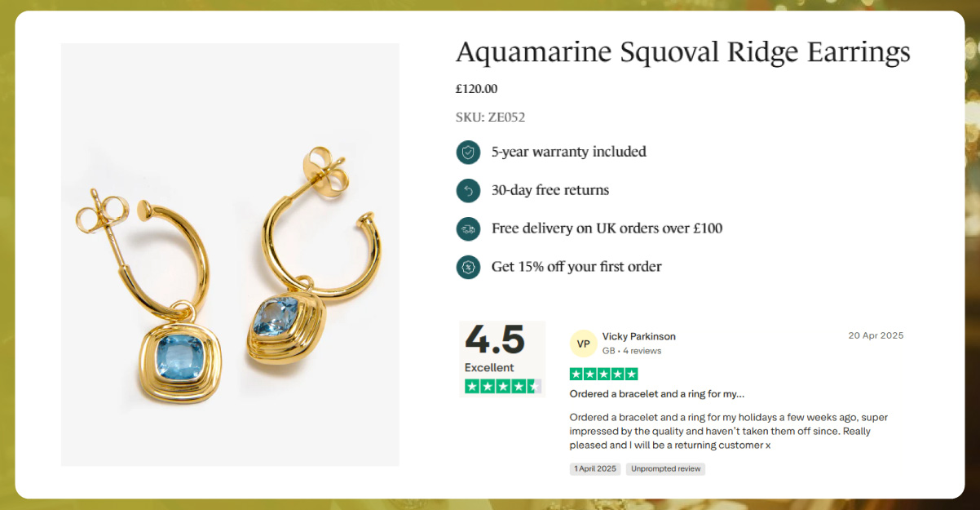Click the Aquamarine Squoval Ridge Earrings title
980x510 pixels.
[682, 53]
